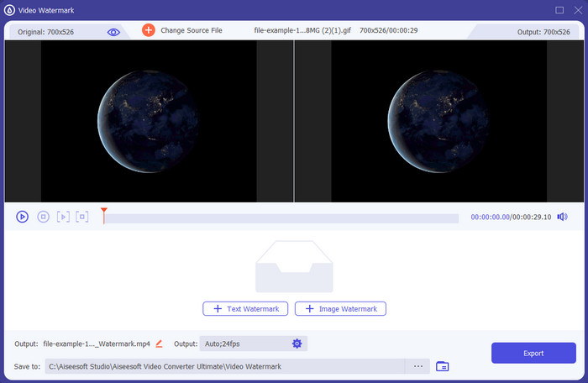Add an Image Watermark
This screenshot has height=383, width=588.
click(x=340, y=309)
